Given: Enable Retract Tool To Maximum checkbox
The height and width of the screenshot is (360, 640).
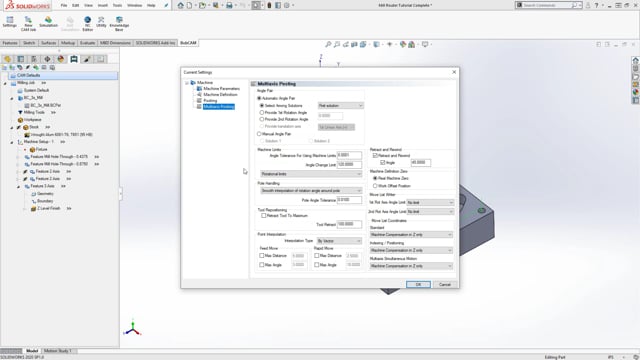Looking at the screenshot, I should pyautogui.click(x=264, y=216).
